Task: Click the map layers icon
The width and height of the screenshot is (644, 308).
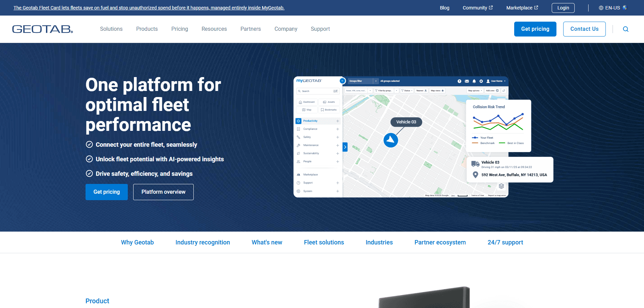Action: [501, 186]
